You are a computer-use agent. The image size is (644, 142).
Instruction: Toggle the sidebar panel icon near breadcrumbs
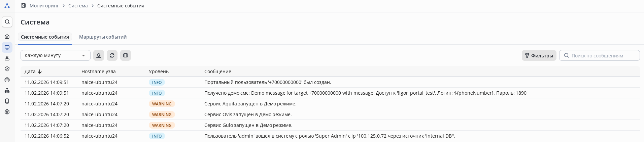pos(23,6)
